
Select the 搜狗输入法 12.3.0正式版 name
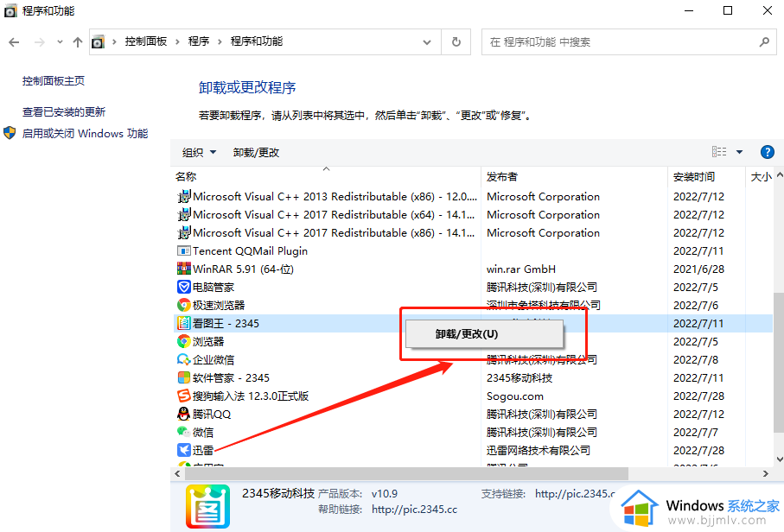(251, 396)
